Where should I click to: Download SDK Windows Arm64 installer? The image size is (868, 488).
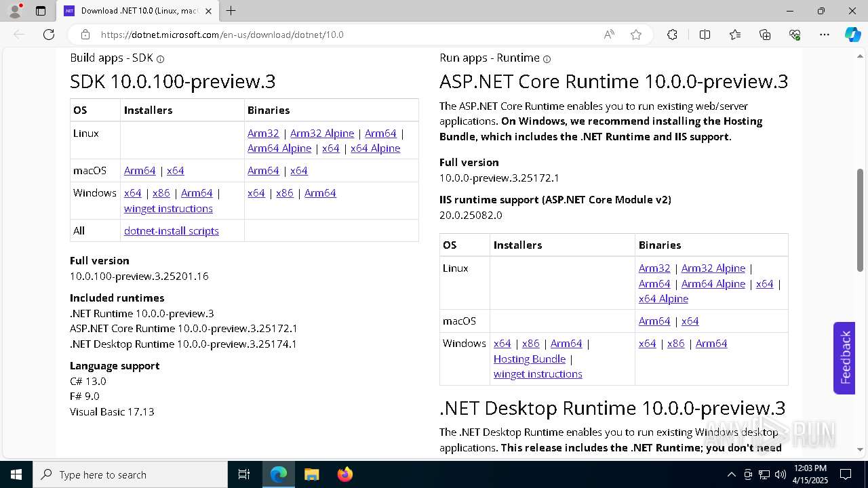197,192
